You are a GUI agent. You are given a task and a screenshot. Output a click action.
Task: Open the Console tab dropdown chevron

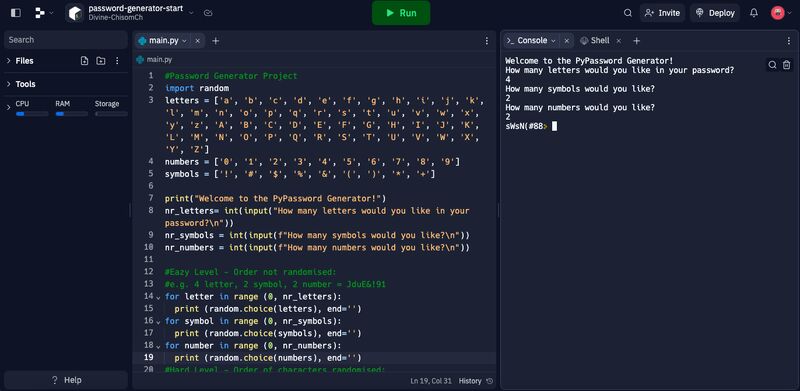tap(554, 40)
